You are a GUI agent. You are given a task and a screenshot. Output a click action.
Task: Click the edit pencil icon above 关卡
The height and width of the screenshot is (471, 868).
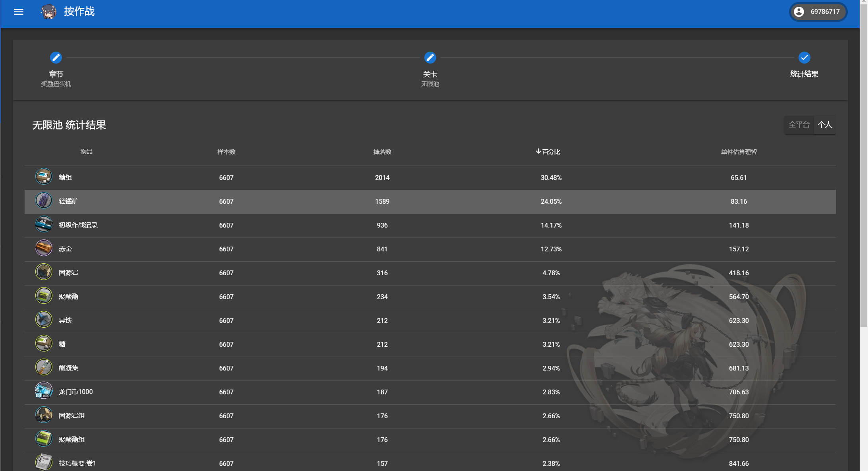pyautogui.click(x=431, y=58)
